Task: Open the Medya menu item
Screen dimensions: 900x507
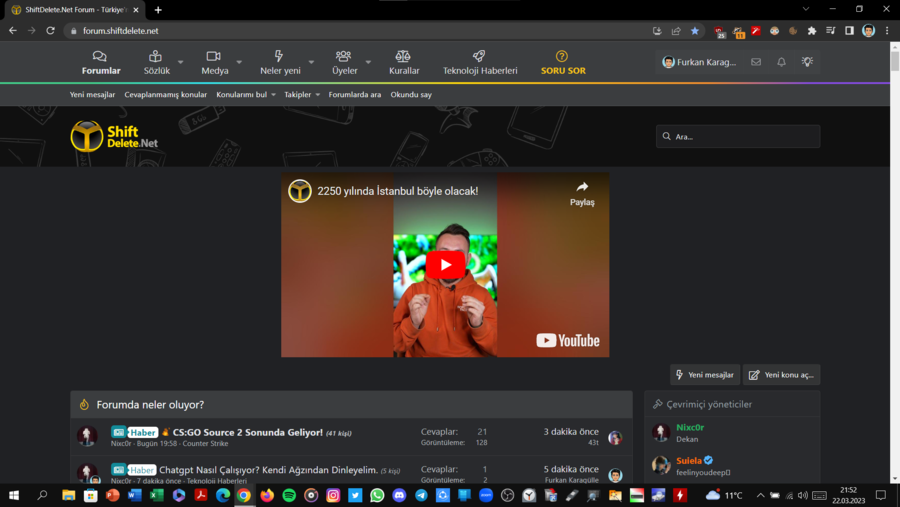Action: point(215,63)
